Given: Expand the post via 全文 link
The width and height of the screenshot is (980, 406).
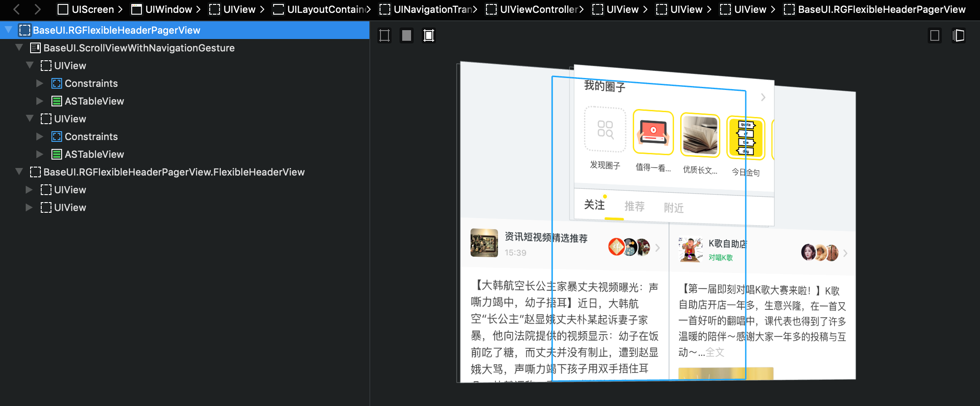Looking at the screenshot, I should [x=715, y=352].
